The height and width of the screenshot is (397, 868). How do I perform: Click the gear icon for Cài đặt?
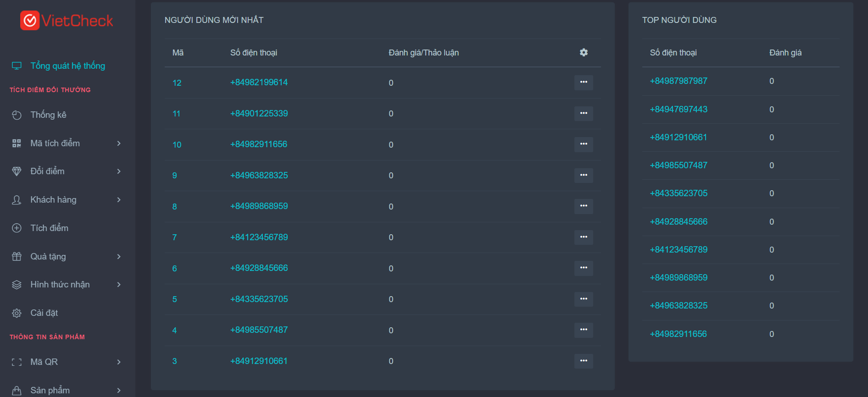point(17,313)
